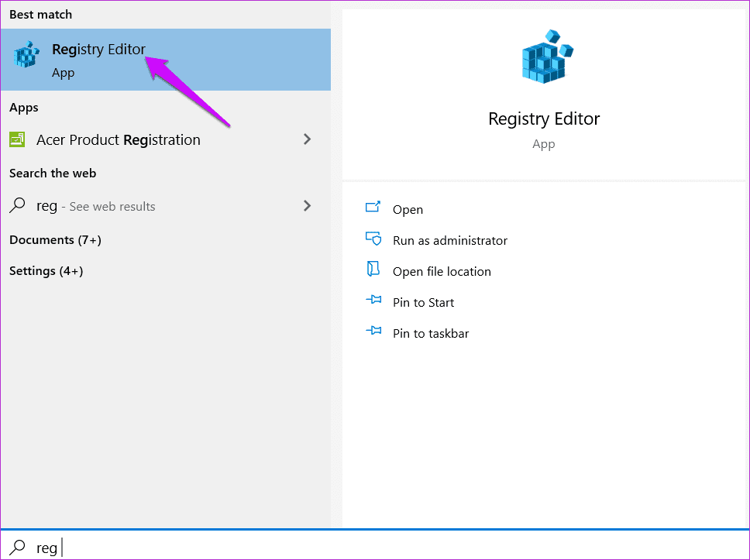
Task: Click the Open window icon
Action: (x=373, y=207)
